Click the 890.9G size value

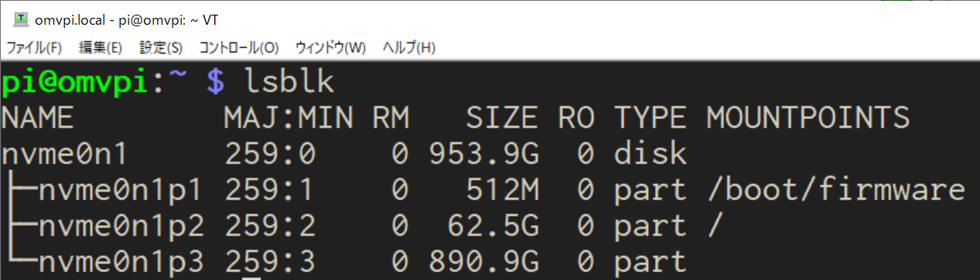click(x=483, y=261)
